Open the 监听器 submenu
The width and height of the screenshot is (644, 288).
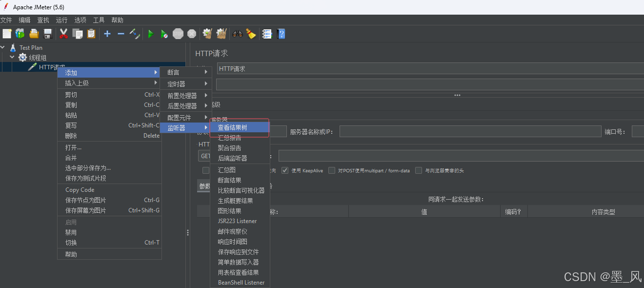click(186, 128)
